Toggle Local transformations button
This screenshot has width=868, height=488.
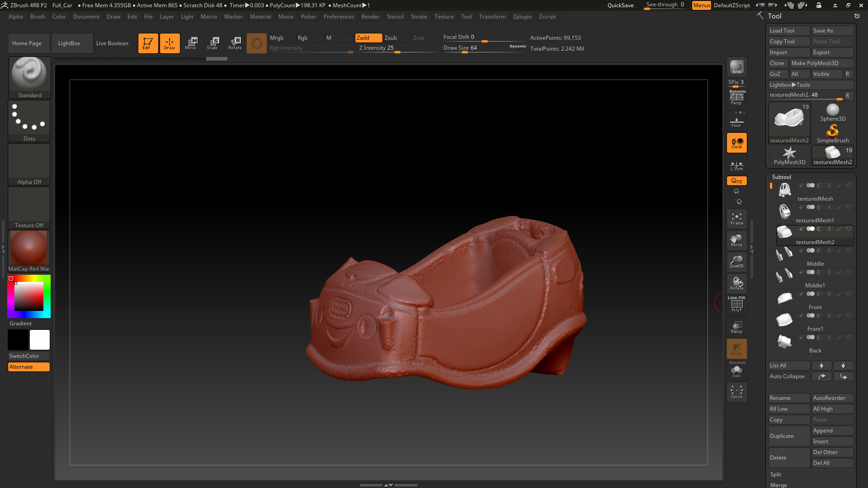(x=736, y=143)
